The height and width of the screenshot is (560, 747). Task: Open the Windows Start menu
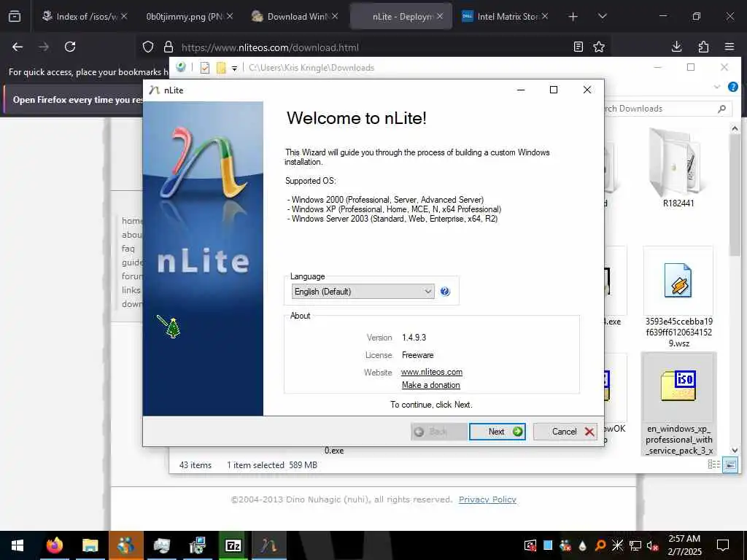click(x=18, y=545)
